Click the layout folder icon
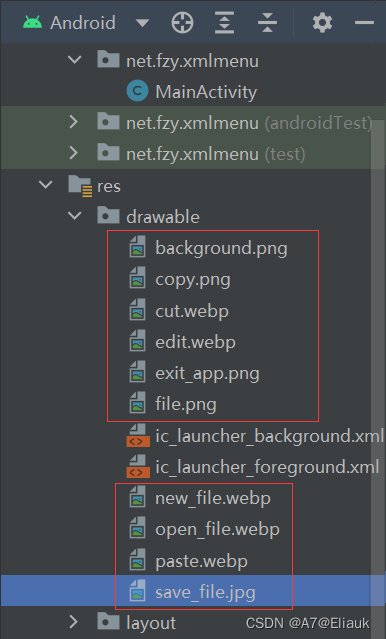 pyautogui.click(x=108, y=621)
